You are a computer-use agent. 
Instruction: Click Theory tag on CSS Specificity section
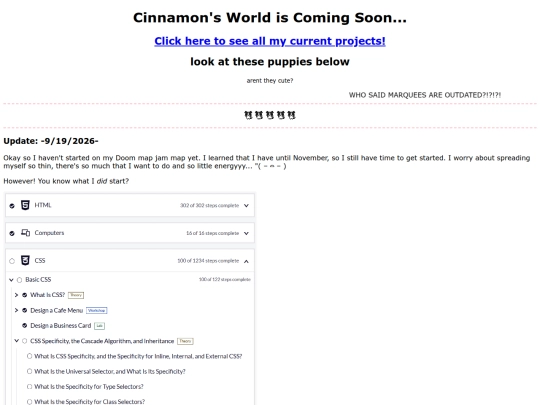tap(185, 341)
